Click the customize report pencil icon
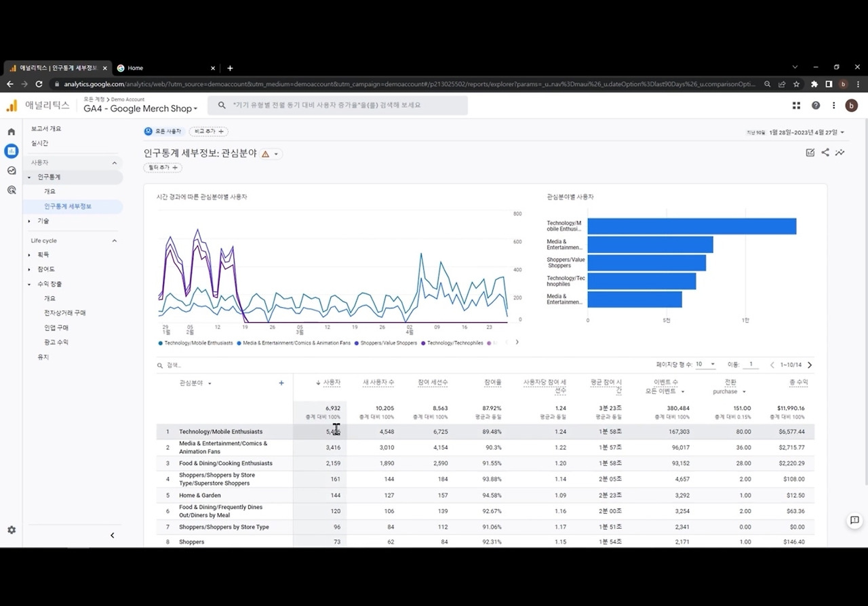The height and width of the screenshot is (606, 868). click(x=810, y=153)
